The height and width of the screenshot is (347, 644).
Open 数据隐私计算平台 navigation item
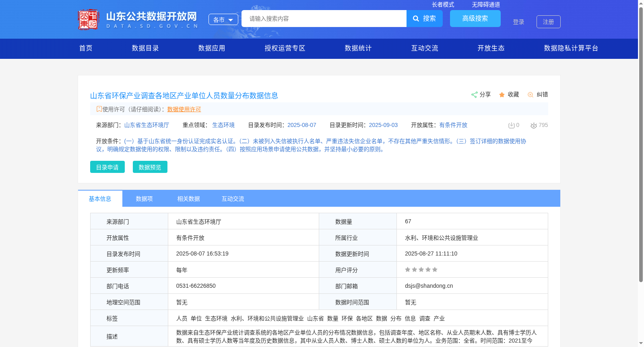[x=571, y=48]
